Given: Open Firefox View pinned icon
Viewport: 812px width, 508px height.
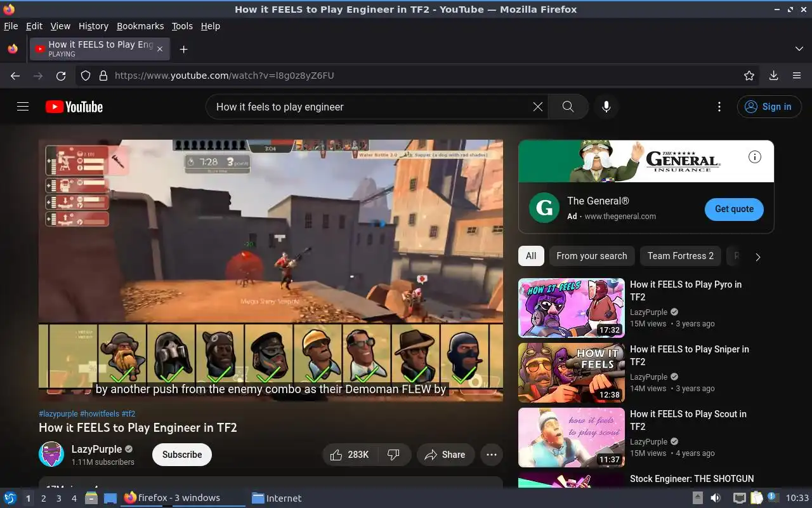Looking at the screenshot, I should coord(13,49).
